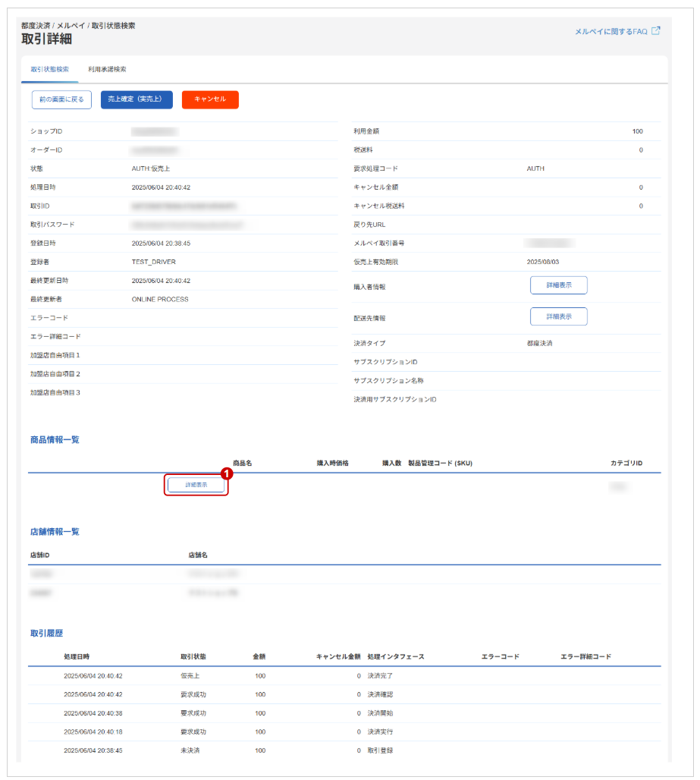Screen dimensions: 700x780
Task: Click 取引状態 column header in 取引履歴
Action: pyautogui.click(x=193, y=656)
